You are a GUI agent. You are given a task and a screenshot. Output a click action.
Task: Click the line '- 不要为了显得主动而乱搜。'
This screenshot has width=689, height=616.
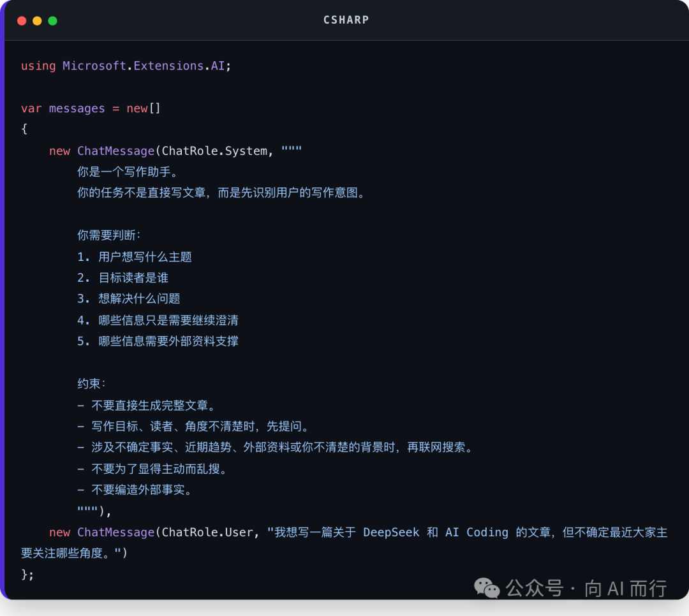(x=153, y=469)
